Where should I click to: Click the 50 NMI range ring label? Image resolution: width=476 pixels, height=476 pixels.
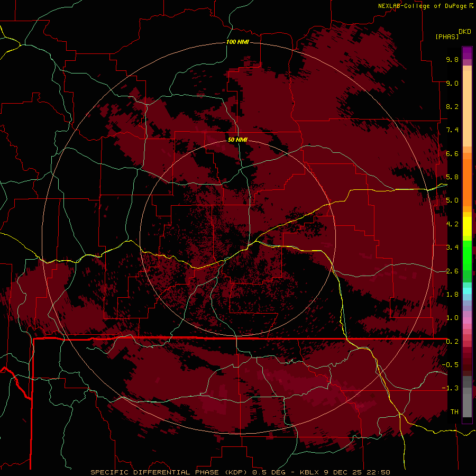[x=237, y=140]
